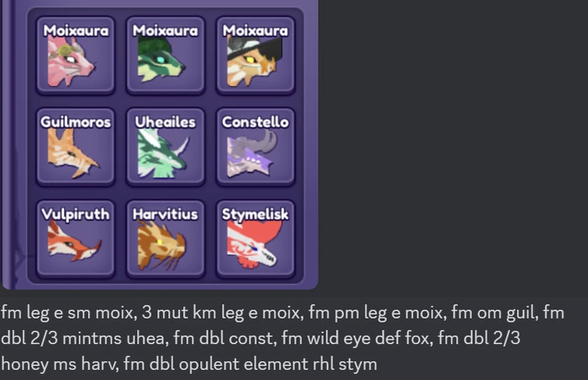Viewport: 588px width, 380px height.
Task: Click the Moixaura label above the hat creature
Action: coord(255,30)
